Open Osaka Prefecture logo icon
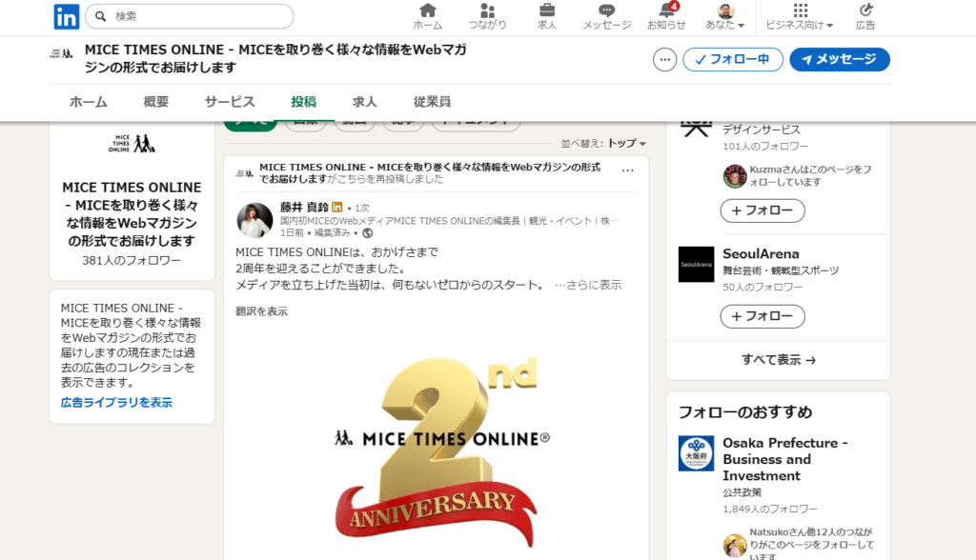 point(696,453)
